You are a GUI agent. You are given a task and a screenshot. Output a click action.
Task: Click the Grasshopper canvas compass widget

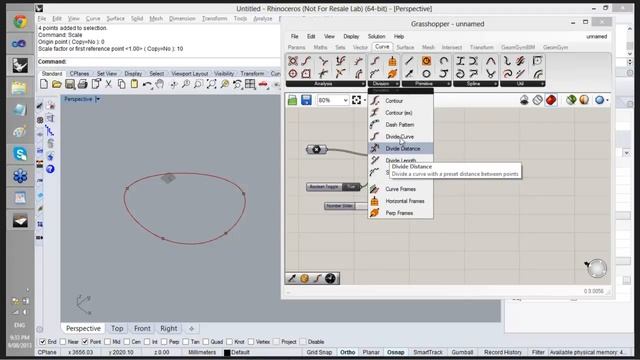[596, 268]
